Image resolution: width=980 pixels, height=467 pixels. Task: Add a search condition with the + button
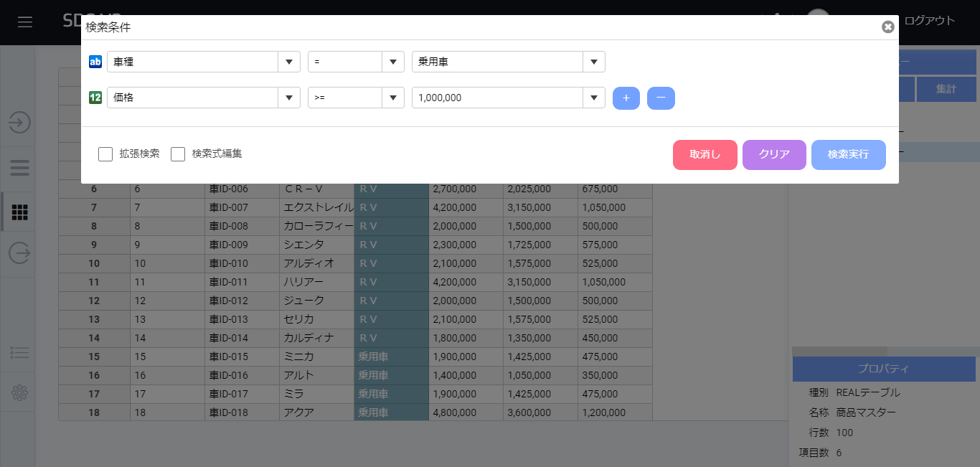pos(626,98)
